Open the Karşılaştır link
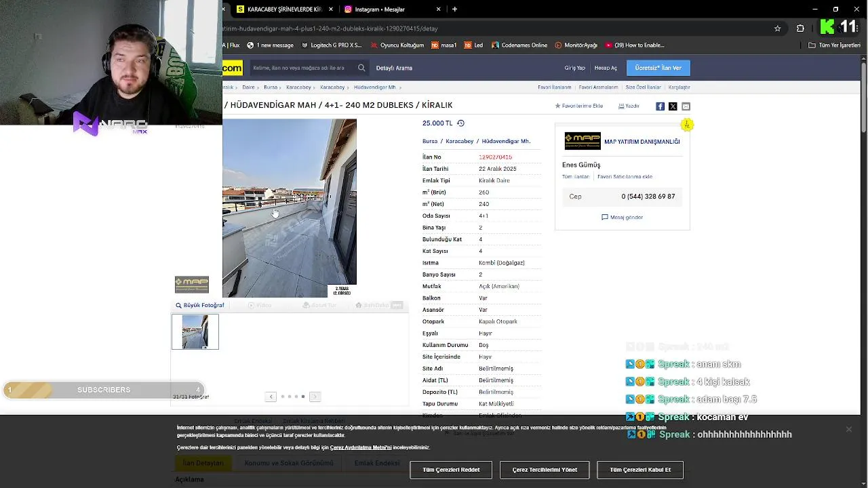This screenshot has height=488, width=868. [x=679, y=87]
